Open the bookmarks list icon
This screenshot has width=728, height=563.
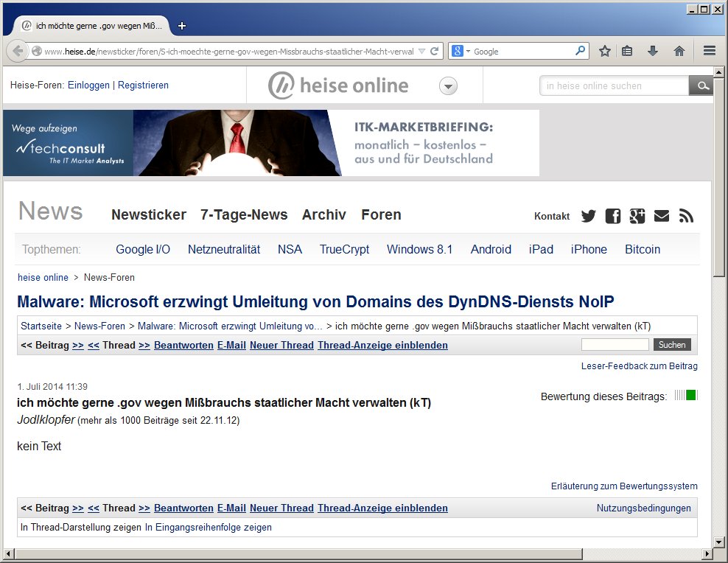click(627, 51)
